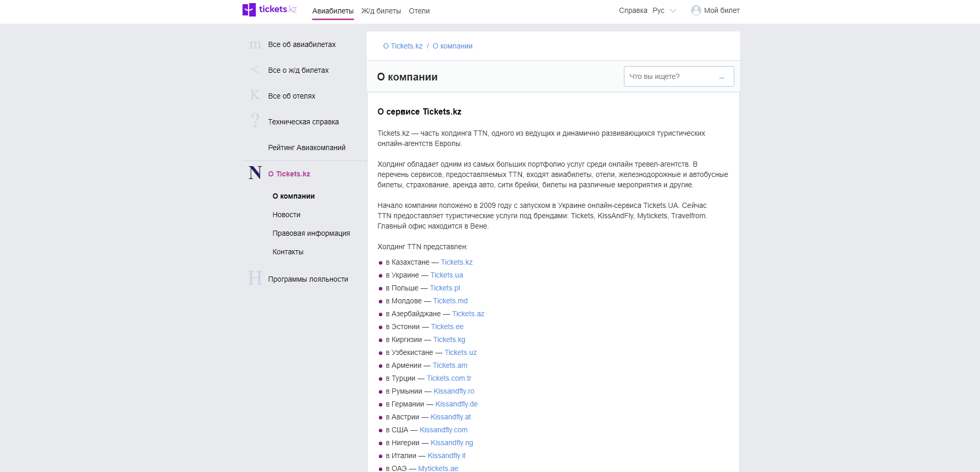
Task: Open the Tickets.kz link for Казахстан
Action: (x=457, y=262)
